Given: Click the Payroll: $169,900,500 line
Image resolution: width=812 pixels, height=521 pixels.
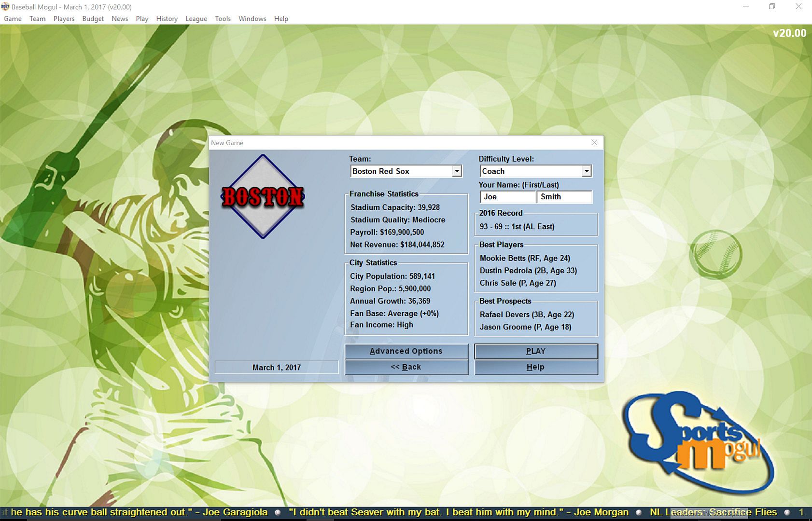Looking at the screenshot, I should point(387,233).
